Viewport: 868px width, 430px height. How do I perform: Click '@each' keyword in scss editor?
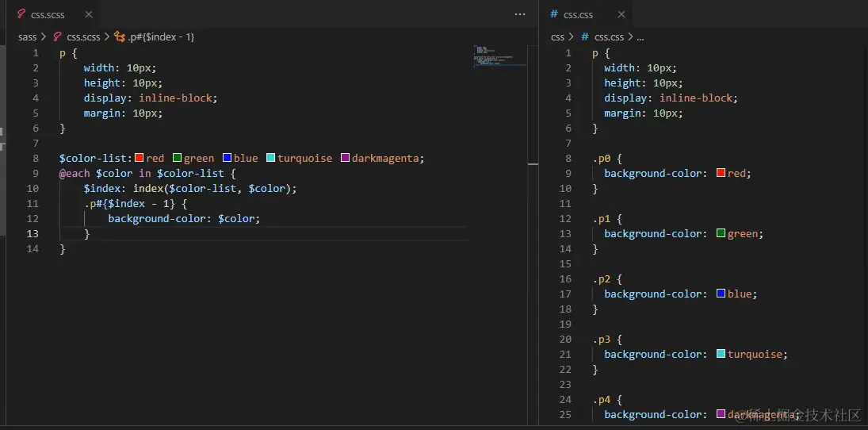click(x=75, y=174)
